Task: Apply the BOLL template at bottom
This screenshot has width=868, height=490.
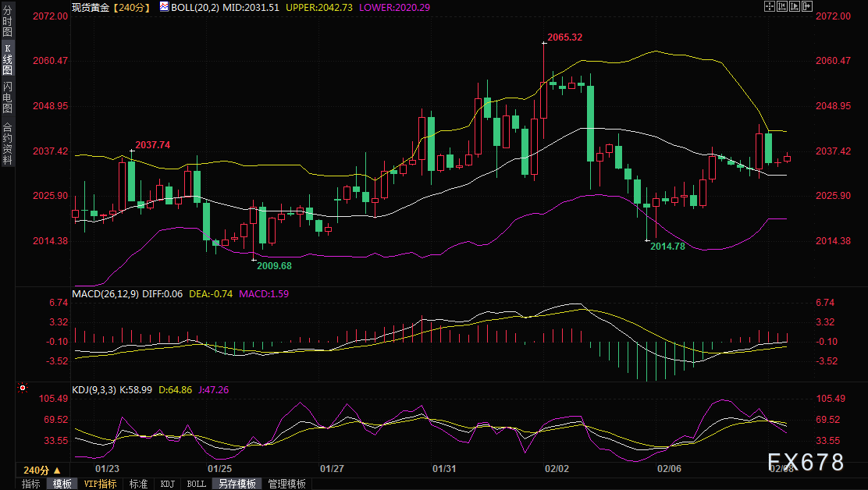Action: [x=196, y=484]
